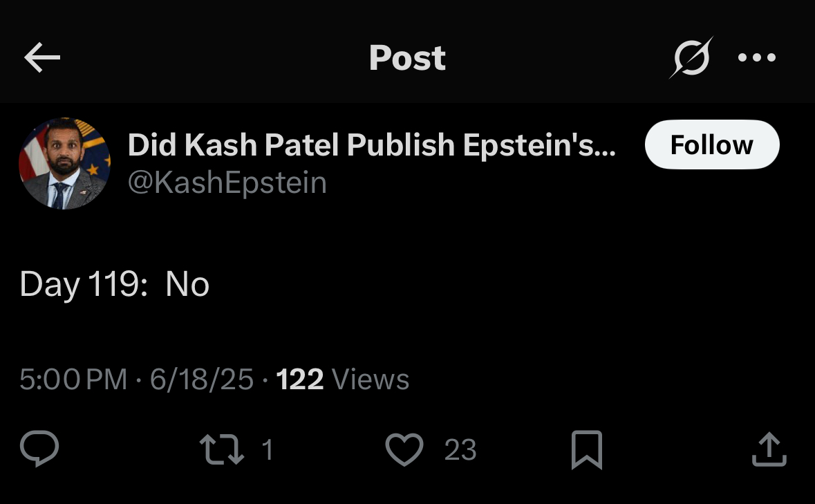
Task: Tap the 'Post' header title
Action: tap(408, 57)
